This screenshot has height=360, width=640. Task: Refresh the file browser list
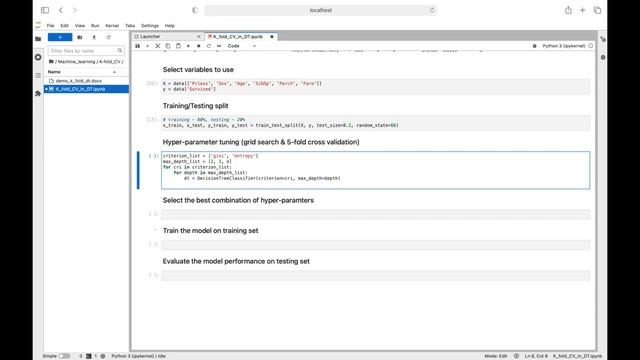pos(108,37)
